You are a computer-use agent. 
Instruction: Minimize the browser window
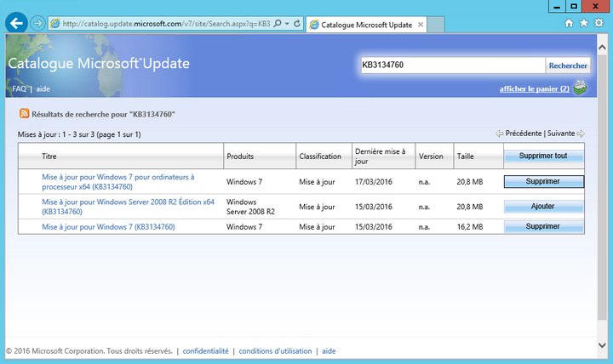point(557,6)
